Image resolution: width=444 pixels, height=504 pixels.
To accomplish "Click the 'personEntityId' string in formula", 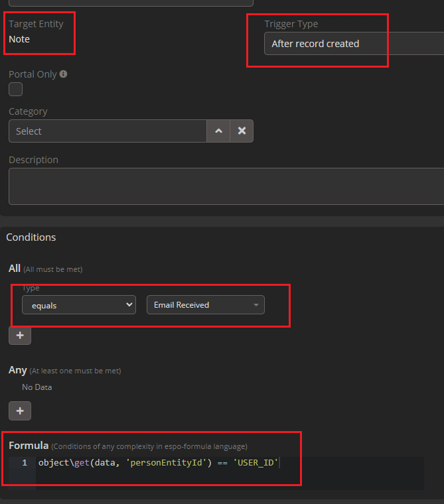I will point(167,463).
